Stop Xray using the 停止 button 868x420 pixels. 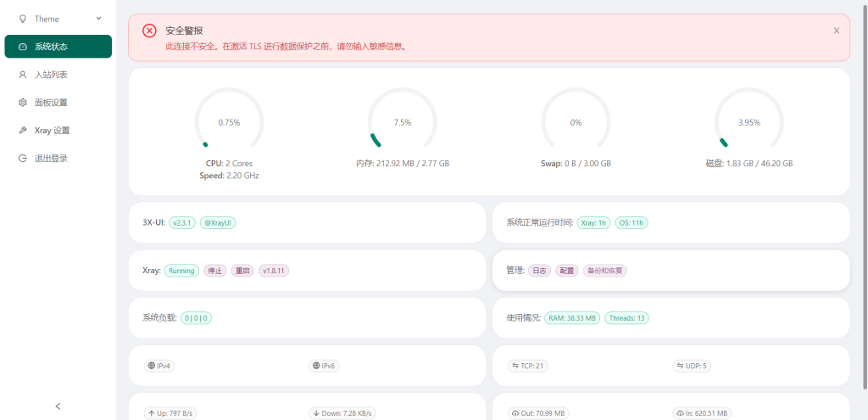click(214, 271)
